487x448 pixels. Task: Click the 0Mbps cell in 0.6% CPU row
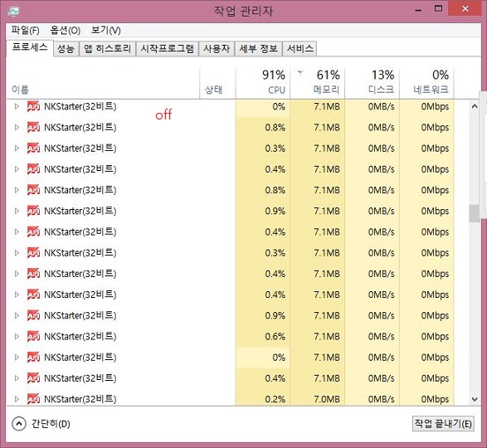[x=426, y=337]
